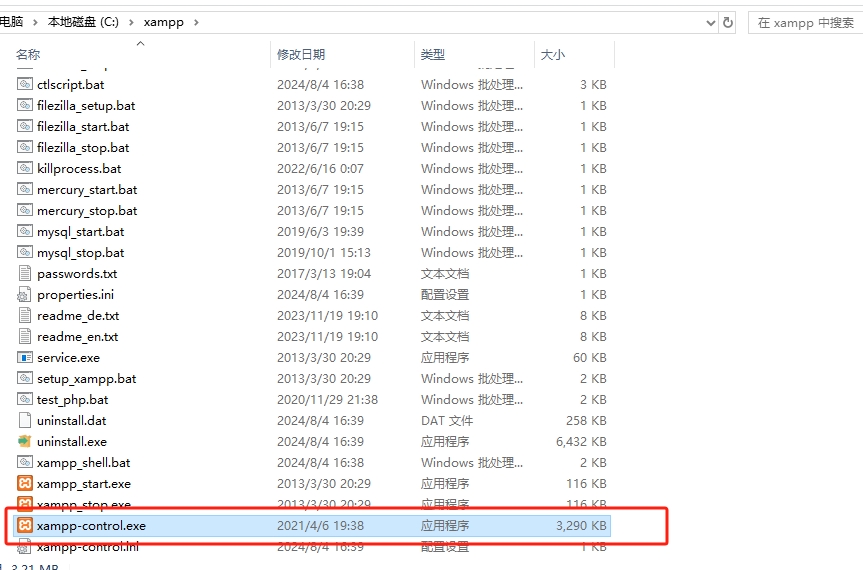
Task: Select file name filezilla_start.bat
Action: click(x=83, y=126)
